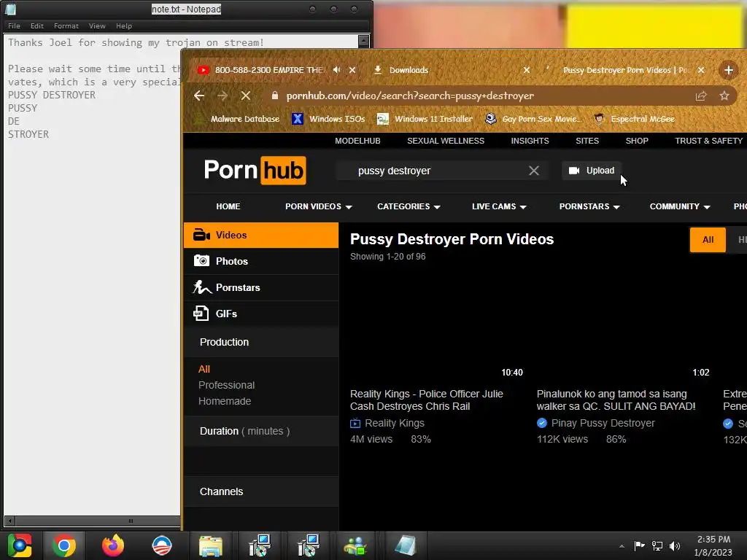
Task: Open Firefox from the taskbar
Action: tap(113, 545)
